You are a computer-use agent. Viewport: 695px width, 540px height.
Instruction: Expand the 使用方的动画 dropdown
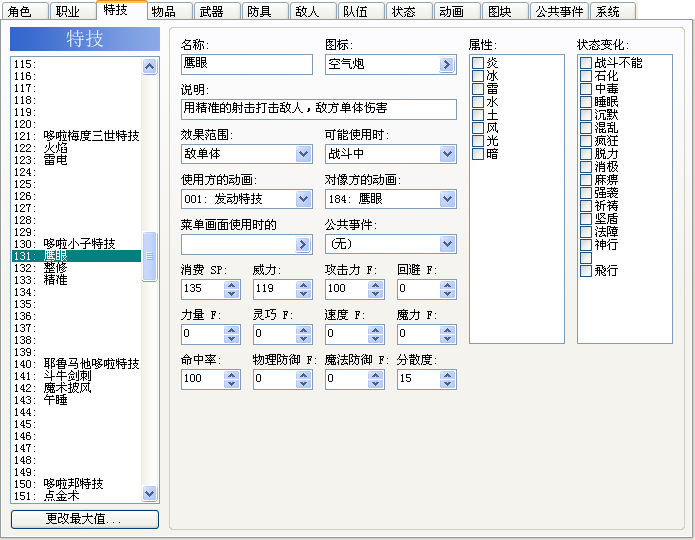[x=304, y=199]
